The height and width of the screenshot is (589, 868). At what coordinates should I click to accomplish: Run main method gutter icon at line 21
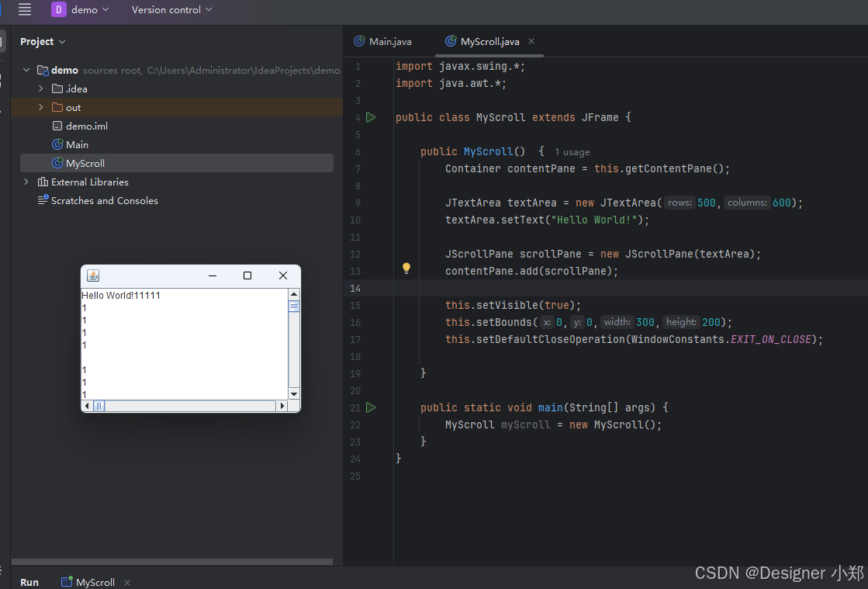click(x=371, y=407)
